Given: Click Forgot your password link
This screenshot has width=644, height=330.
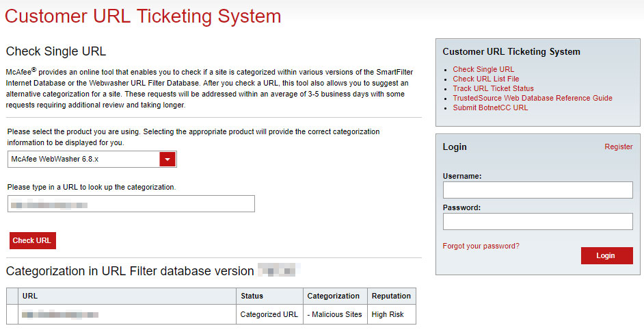Looking at the screenshot, I should pyautogui.click(x=481, y=246).
